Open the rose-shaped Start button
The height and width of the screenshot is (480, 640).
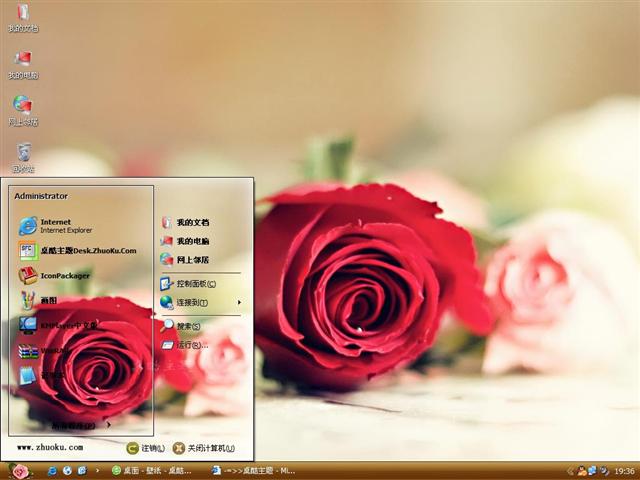click(20, 471)
